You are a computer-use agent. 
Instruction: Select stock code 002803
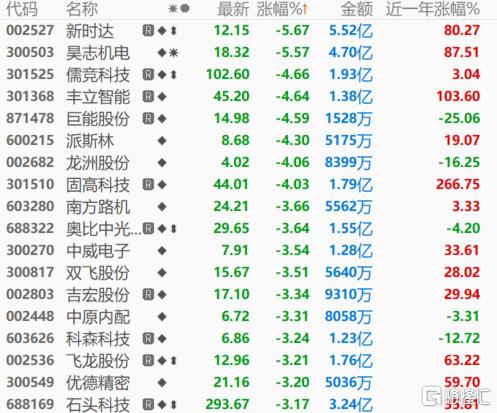(30, 295)
